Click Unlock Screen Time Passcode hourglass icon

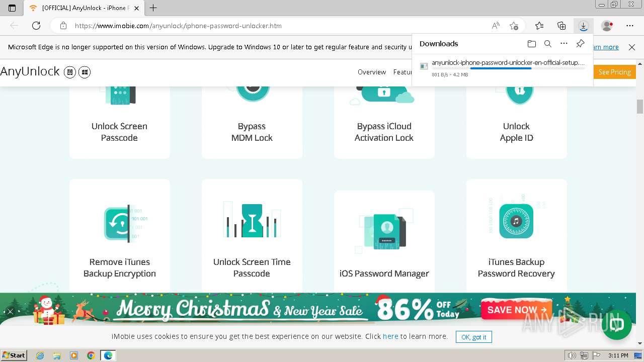(x=252, y=220)
